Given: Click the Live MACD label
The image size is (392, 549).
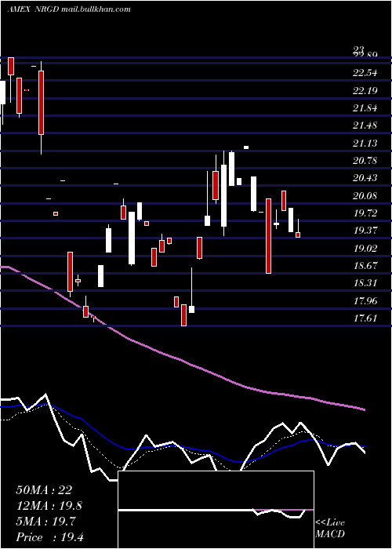Looking at the screenshot, I should pos(330,529).
